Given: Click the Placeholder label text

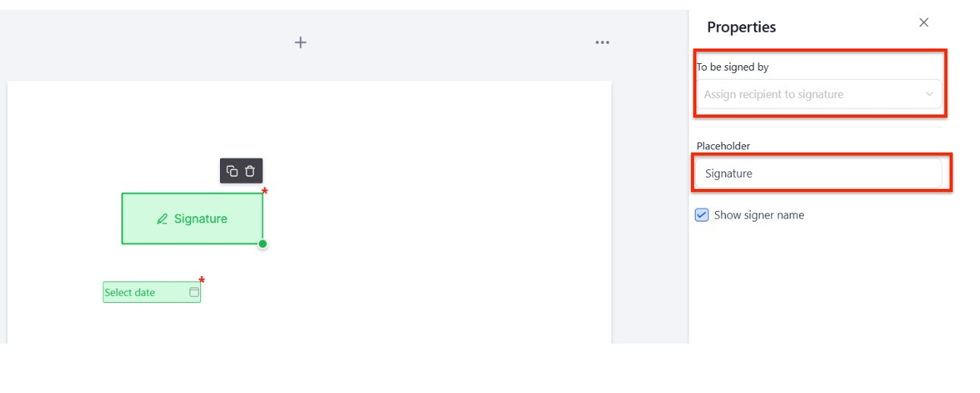Looking at the screenshot, I should pos(723,146).
